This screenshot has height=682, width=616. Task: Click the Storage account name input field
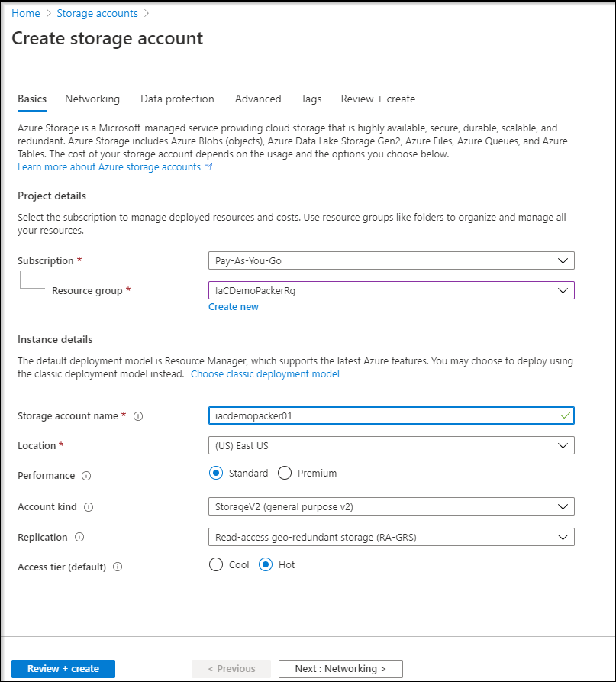pyautogui.click(x=392, y=415)
